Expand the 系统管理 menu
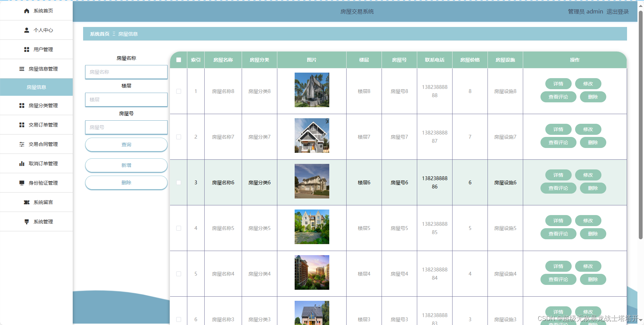This screenshot has height=325, width=644. click(x=36, y=222)
